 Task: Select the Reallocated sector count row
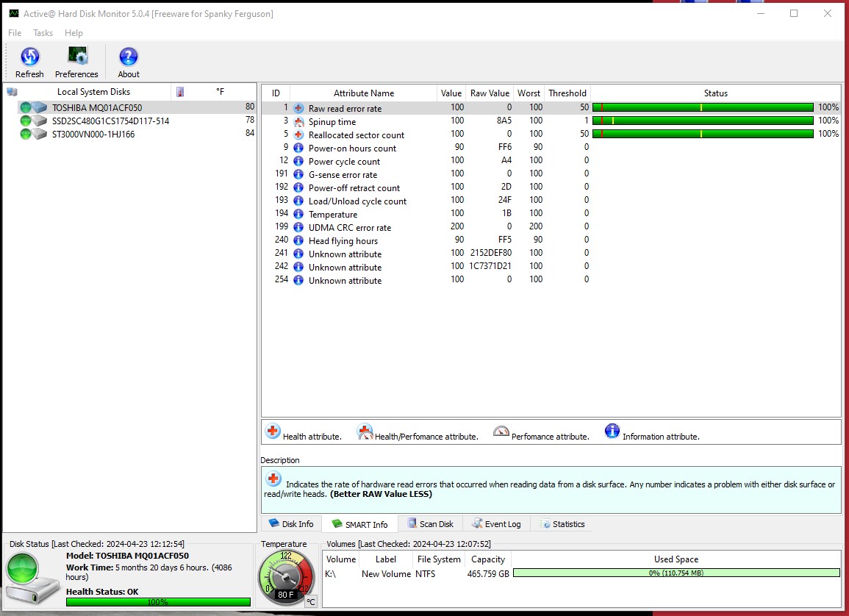pyautogui.click(x=357, y=135)
